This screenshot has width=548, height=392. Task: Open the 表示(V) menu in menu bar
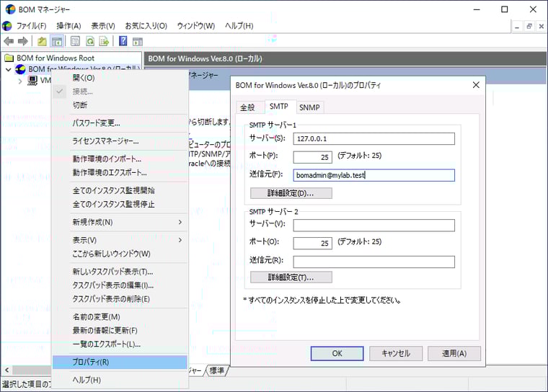point(103,26)
